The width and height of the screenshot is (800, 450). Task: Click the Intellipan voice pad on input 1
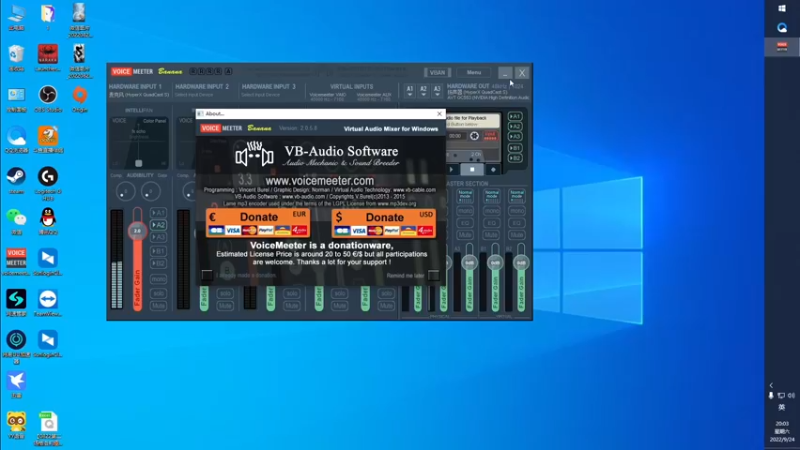point(139,143)
